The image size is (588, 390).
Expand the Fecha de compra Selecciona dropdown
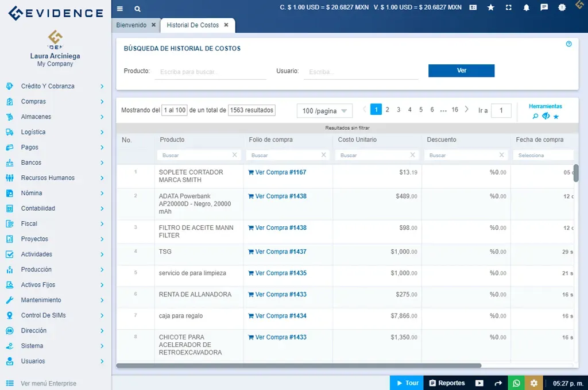(544, 155)
